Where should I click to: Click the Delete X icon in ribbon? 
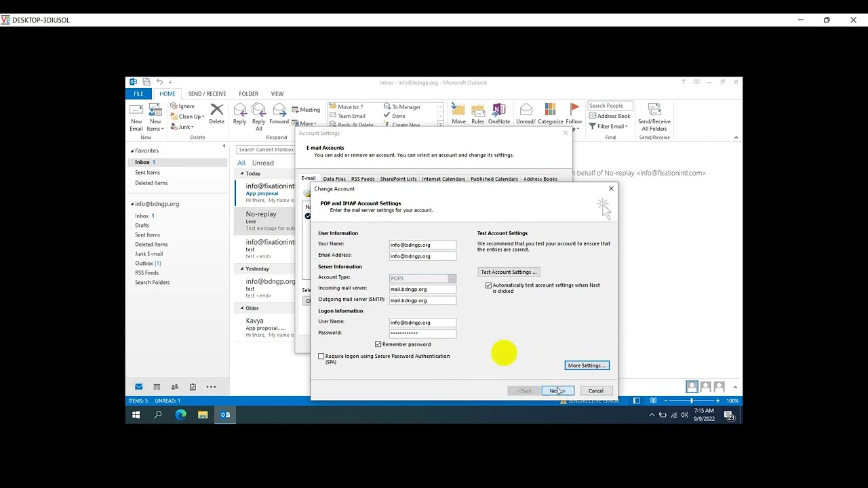point(216,110)
